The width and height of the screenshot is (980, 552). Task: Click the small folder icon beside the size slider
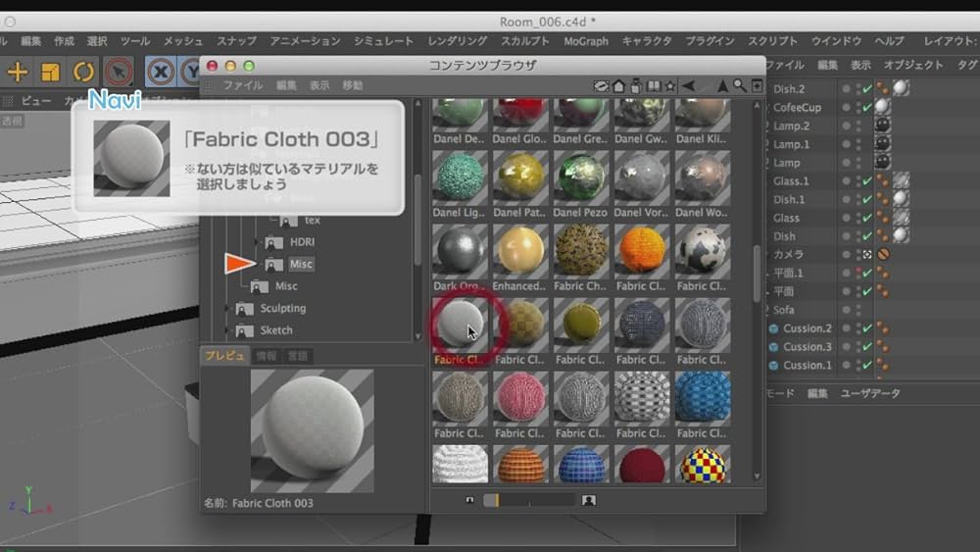pos(470,500)
